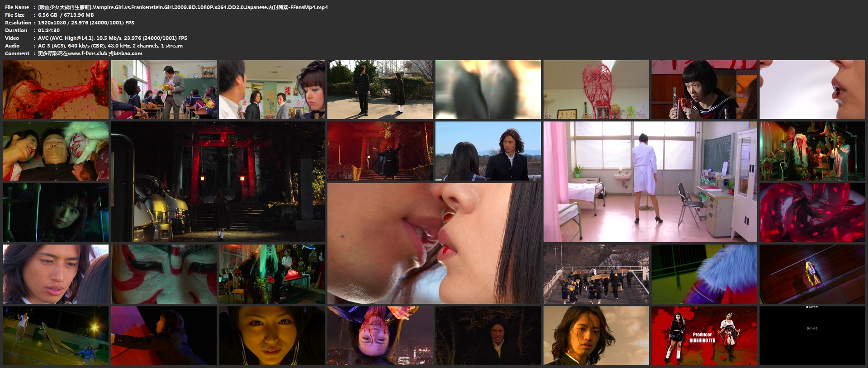Image resolution: width=868 pixels, height=368 pixels.
Task: Click the blue fur on green thumbnail
Action: click(x=704, y=274)
